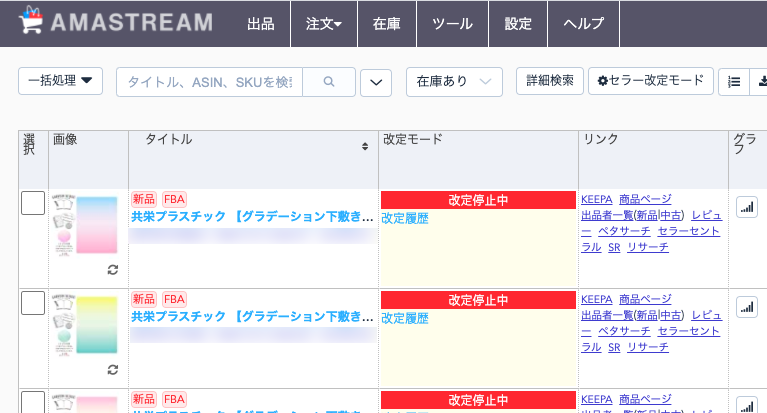Tick the first product row checkbox
This screenshot has width=767, height=413.
click(33, 203)
